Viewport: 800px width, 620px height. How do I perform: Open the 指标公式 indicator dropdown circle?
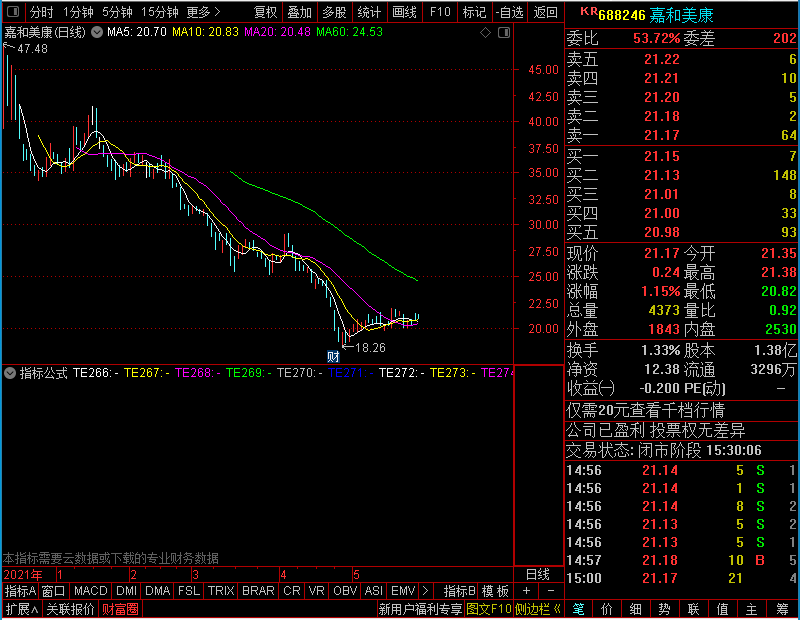point(10,373)
